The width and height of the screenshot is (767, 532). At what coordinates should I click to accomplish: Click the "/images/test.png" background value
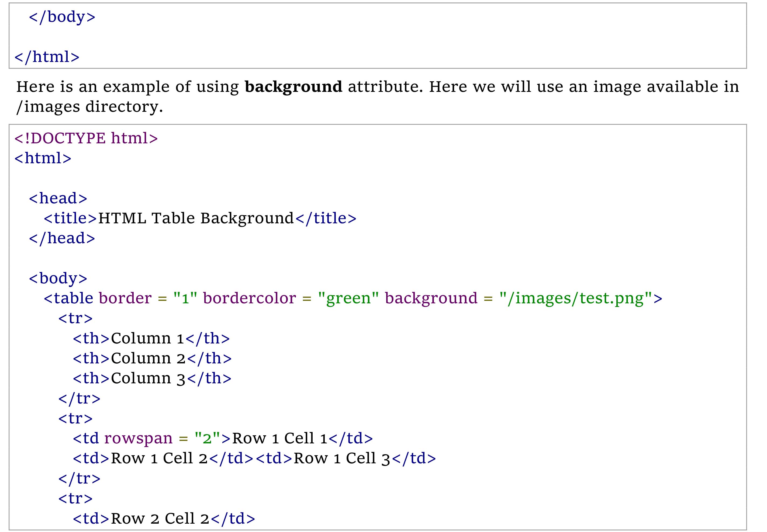[x=576, y=298]
